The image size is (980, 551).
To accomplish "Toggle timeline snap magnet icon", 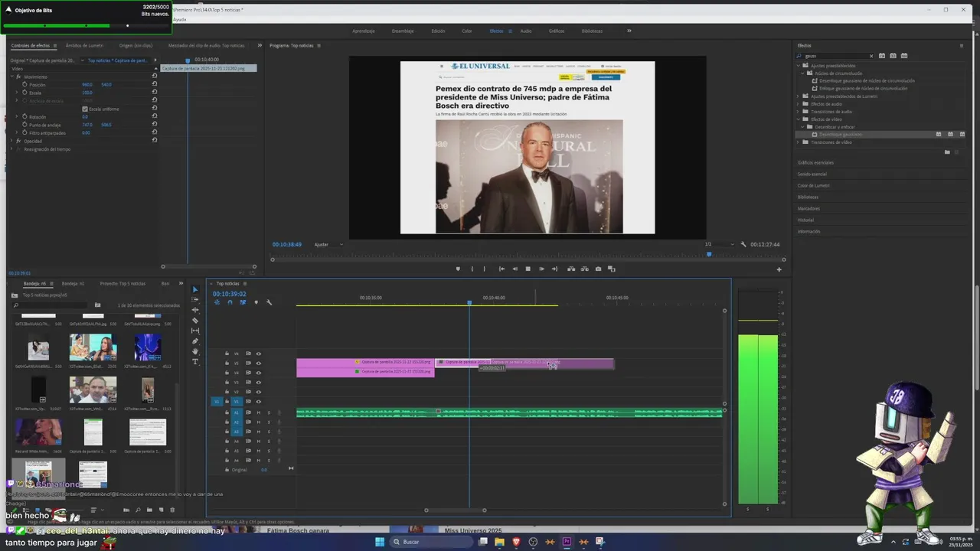I will coord(230,302).
